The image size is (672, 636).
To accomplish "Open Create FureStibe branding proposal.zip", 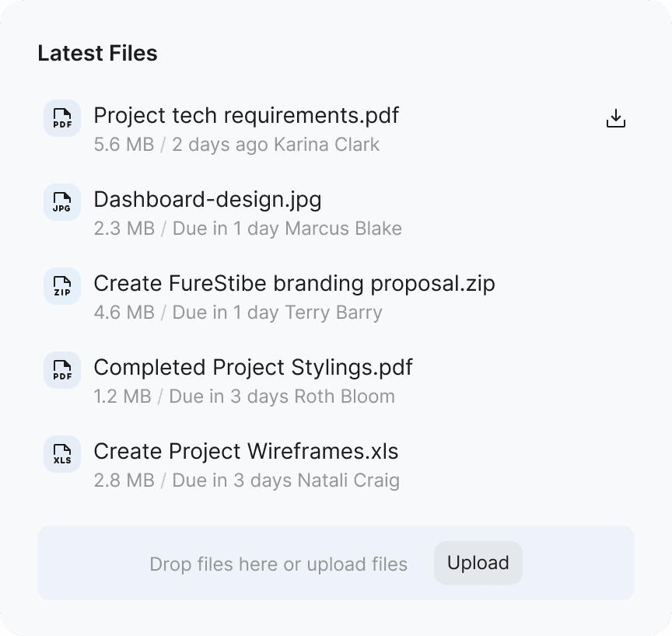I will point(294,284).
